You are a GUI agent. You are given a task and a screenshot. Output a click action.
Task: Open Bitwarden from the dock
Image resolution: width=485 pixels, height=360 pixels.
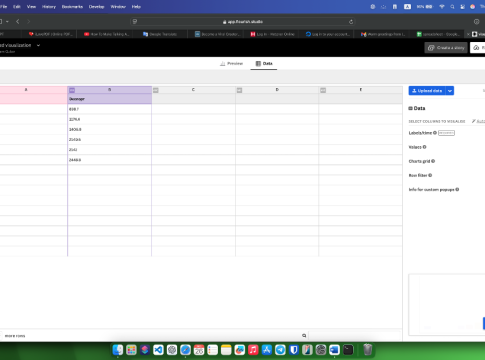click(x=294, y=350)
